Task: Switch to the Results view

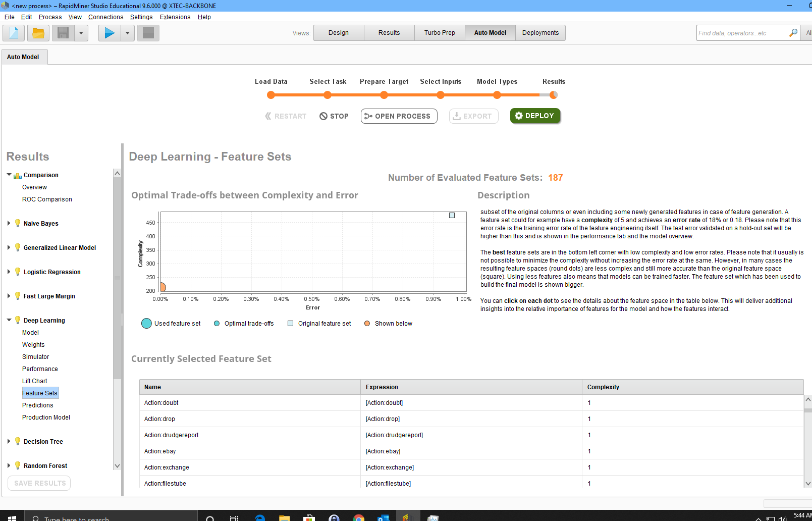Action: point(389,33)
